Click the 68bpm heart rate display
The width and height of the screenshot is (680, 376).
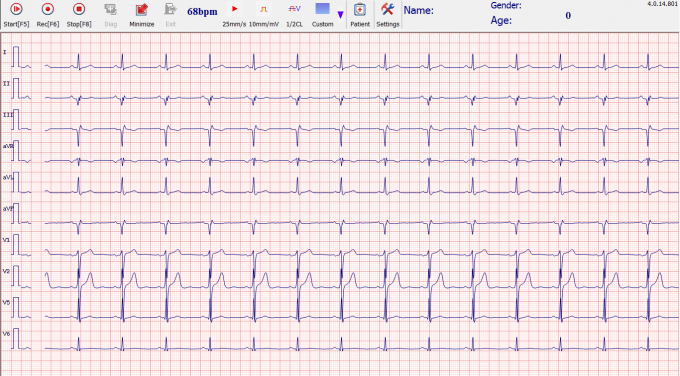click(202, 12)
